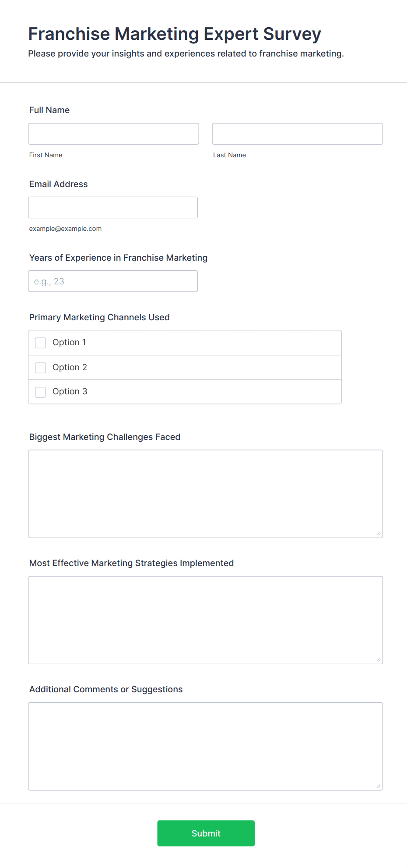Viewport: 407px width, 868px height.
Task: Click the Email Address field label
Action: point(58,184)
